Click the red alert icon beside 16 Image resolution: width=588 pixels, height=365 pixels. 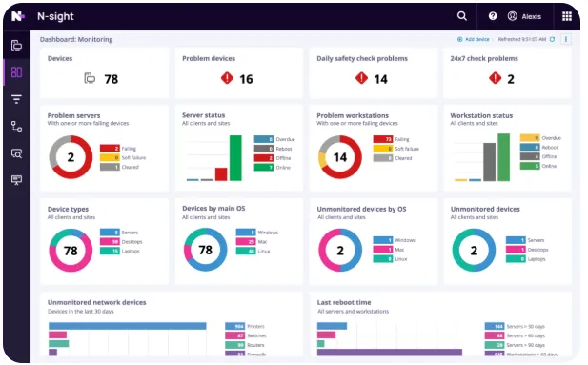(227, 78)
